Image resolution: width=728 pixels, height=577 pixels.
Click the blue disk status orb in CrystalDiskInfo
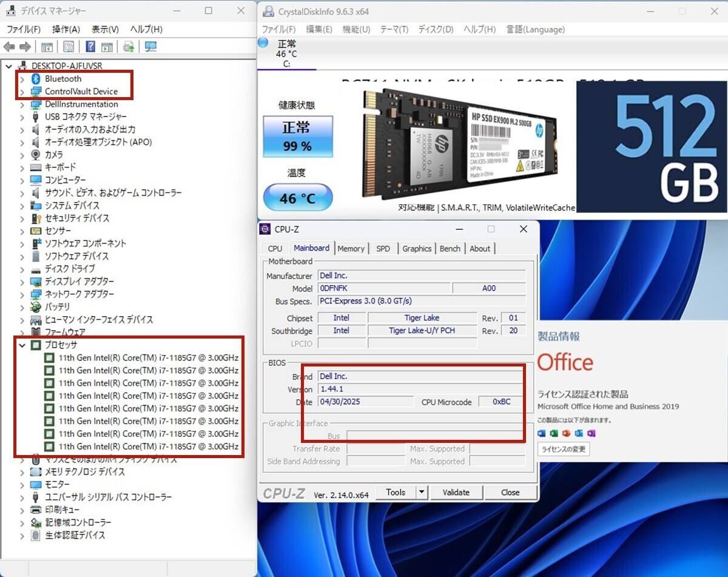tap(263, 42)
